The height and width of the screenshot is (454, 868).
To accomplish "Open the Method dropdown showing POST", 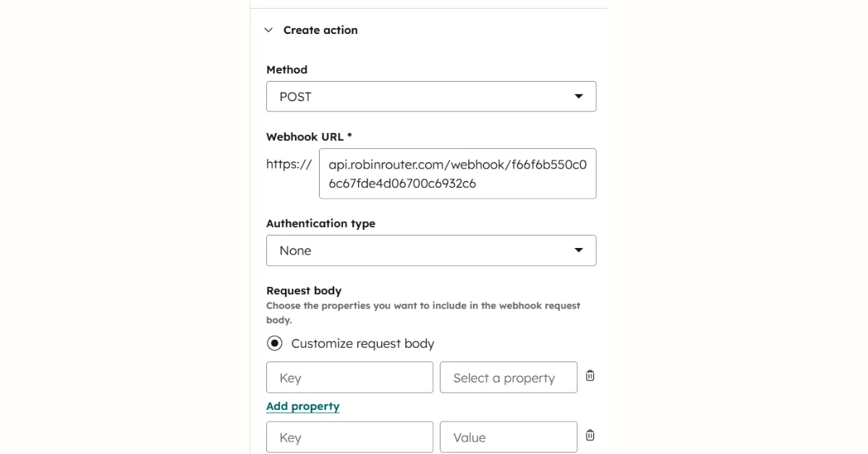I will tap(431, 96).
